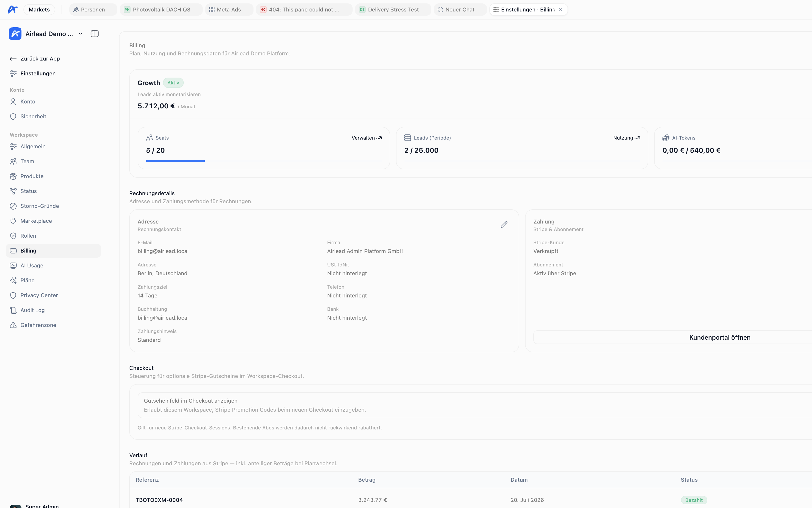Click Verknüpft Stripe-Kunde value
The image size is (812, 508).
[x=546, y=251]
